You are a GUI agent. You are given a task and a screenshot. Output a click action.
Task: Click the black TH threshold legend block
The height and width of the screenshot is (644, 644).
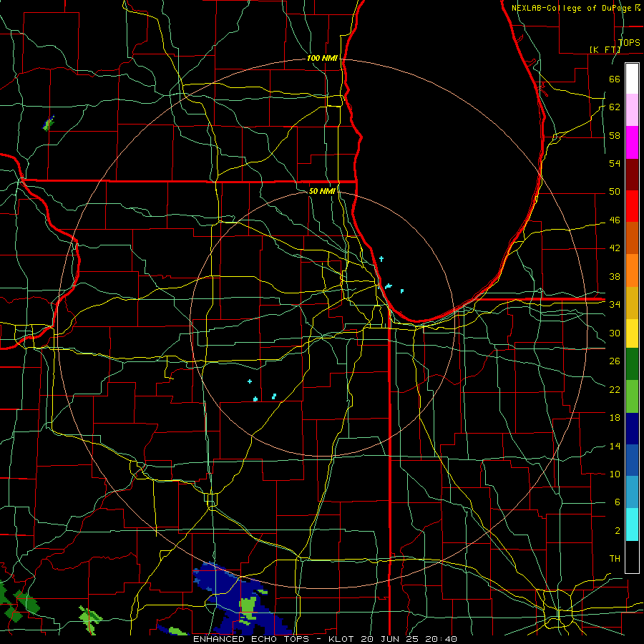point(632,557)
